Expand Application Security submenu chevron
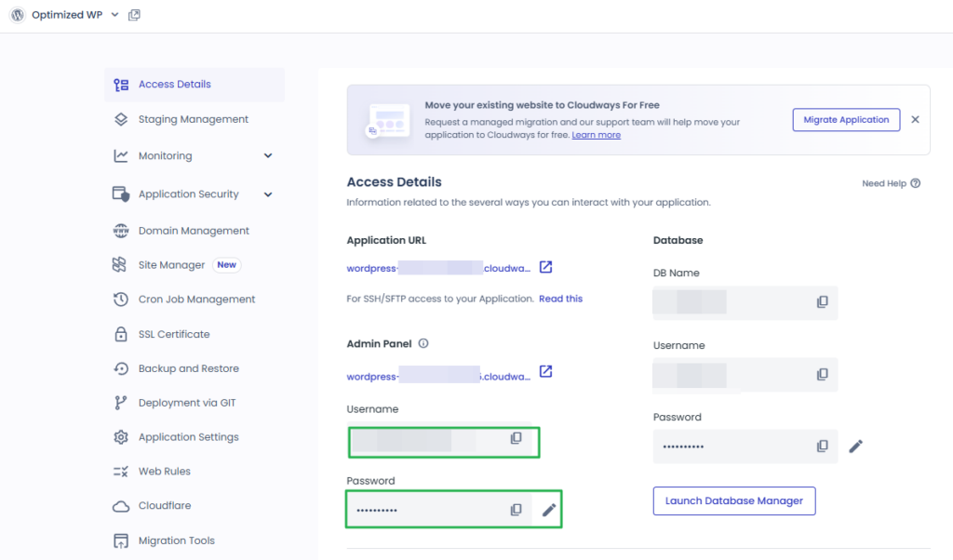Viewport: 953px width, 560px height. coord(268,194)
